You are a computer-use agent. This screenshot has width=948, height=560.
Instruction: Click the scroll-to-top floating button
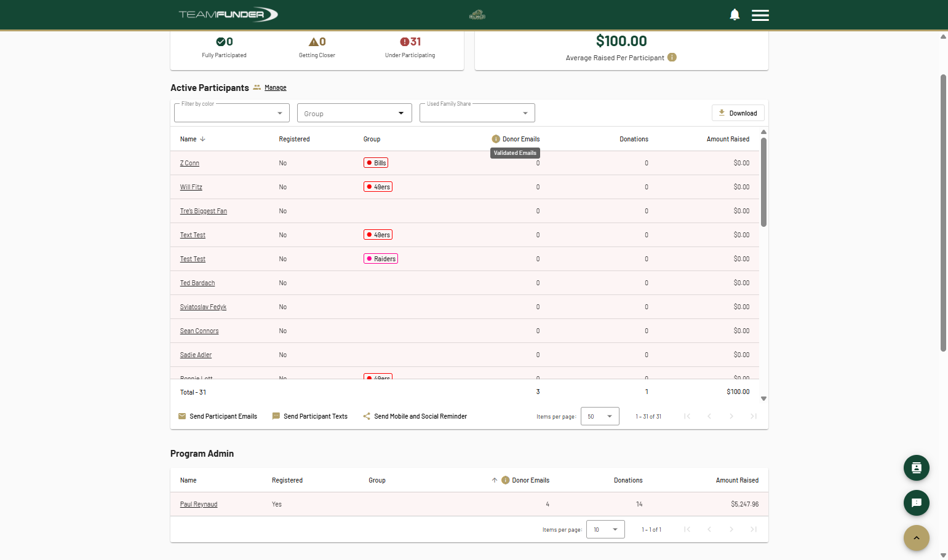[917, 538]
